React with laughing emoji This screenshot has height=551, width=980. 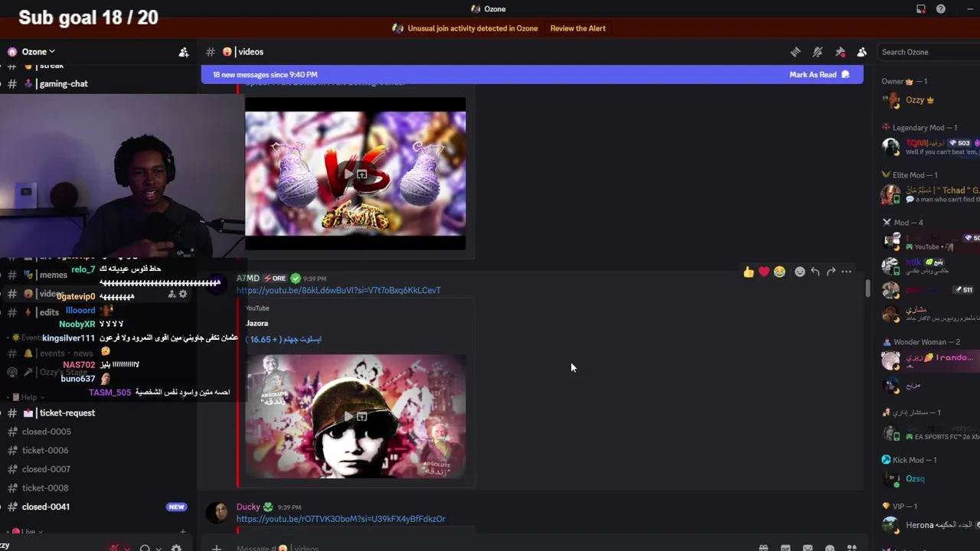click(779, 272)
